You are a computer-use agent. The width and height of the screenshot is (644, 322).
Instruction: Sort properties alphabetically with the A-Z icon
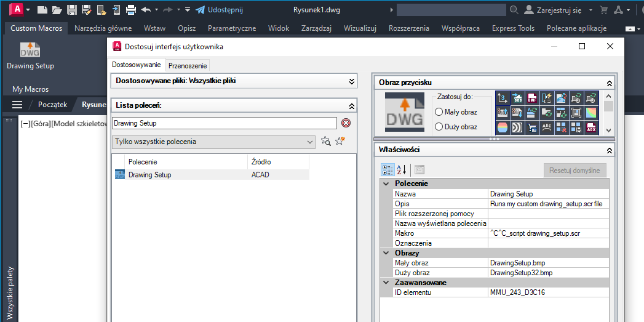(401, 169)
